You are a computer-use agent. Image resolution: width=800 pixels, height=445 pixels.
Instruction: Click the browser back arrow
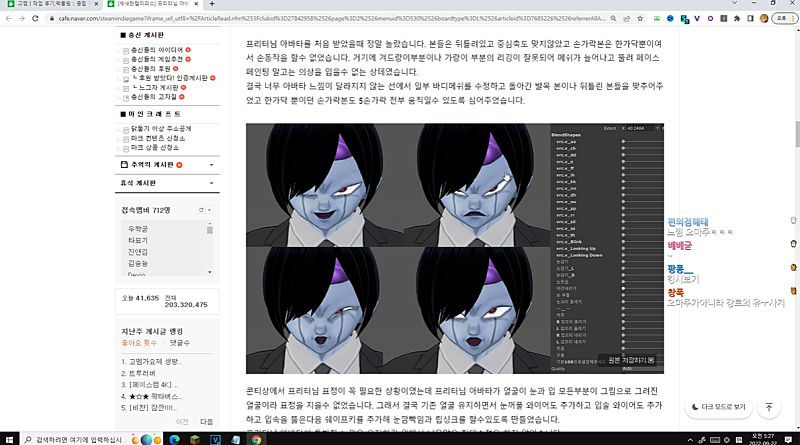9,17
